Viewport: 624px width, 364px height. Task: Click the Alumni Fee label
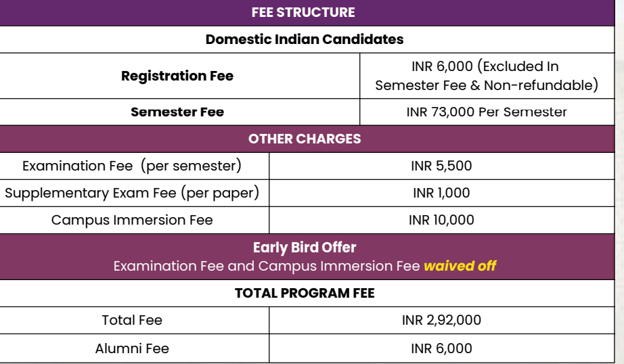(132, 348)
